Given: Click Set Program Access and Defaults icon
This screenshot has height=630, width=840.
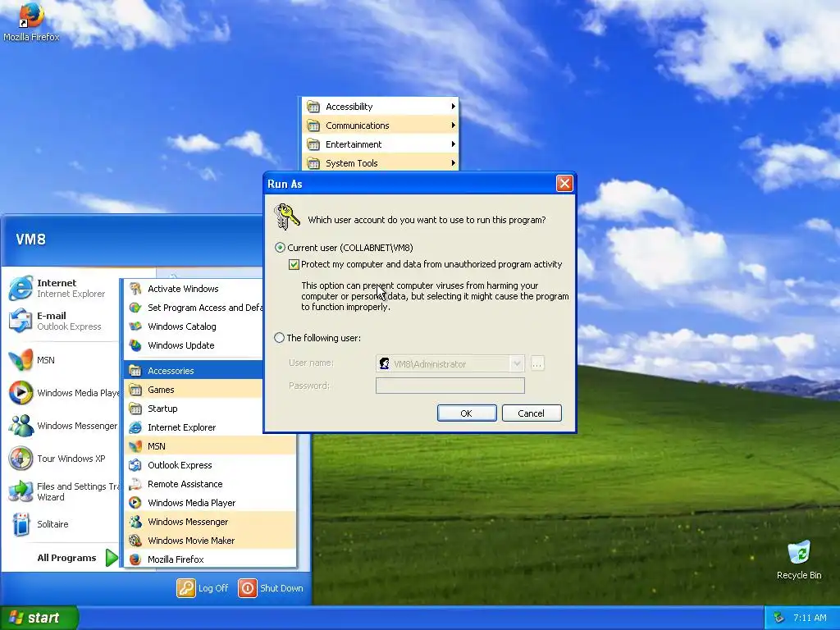Looking at the screenshot, I should pos(135,308).
